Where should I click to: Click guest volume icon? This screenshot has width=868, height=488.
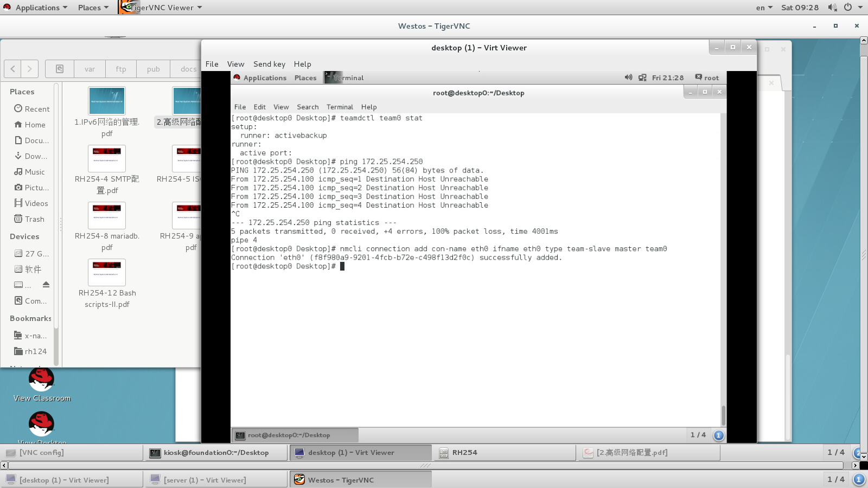(x=628, y=78)
